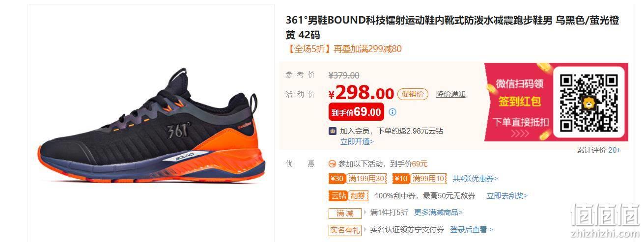Click the membership crown icon near 加入会员

[x=333, y=131]
